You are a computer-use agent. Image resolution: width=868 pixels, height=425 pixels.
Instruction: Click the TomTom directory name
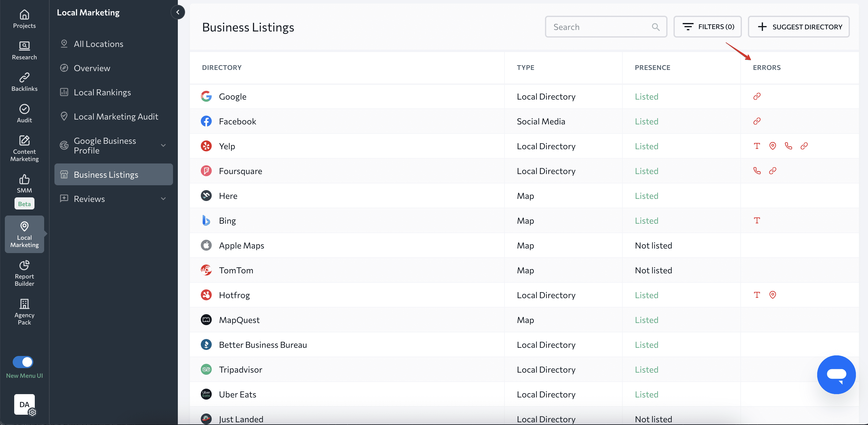pyautogui.click(x=236, y=270)
